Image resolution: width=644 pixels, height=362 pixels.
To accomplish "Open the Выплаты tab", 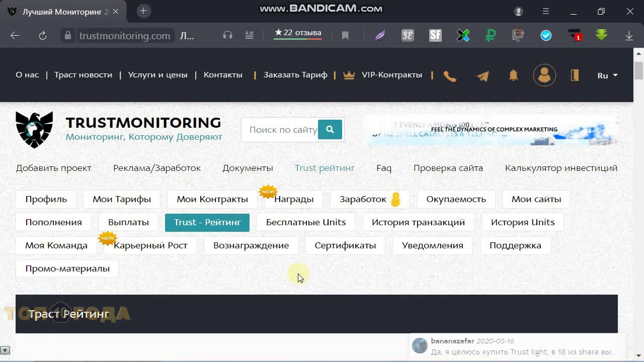I will pyautogui.click(x=128, y=222).
